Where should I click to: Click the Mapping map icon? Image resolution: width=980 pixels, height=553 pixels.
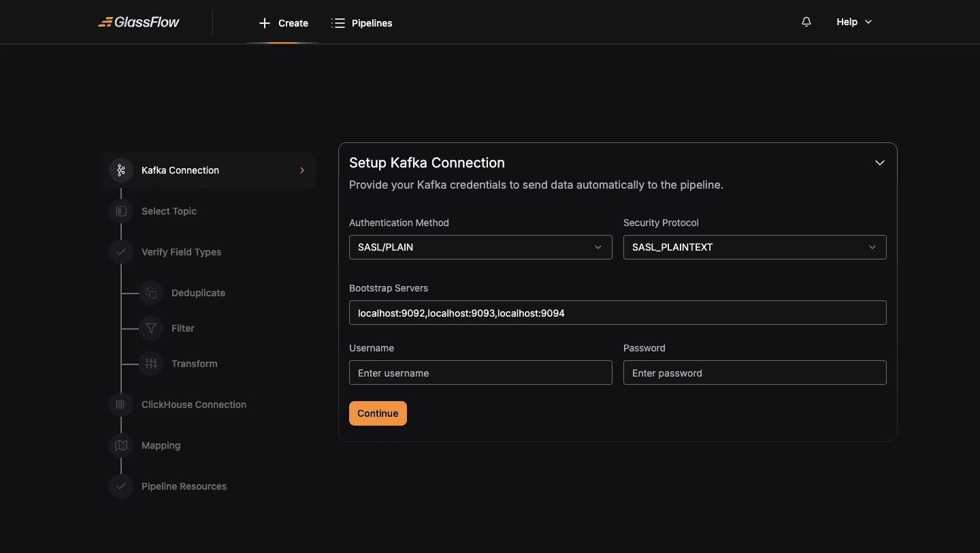(121, 445)
